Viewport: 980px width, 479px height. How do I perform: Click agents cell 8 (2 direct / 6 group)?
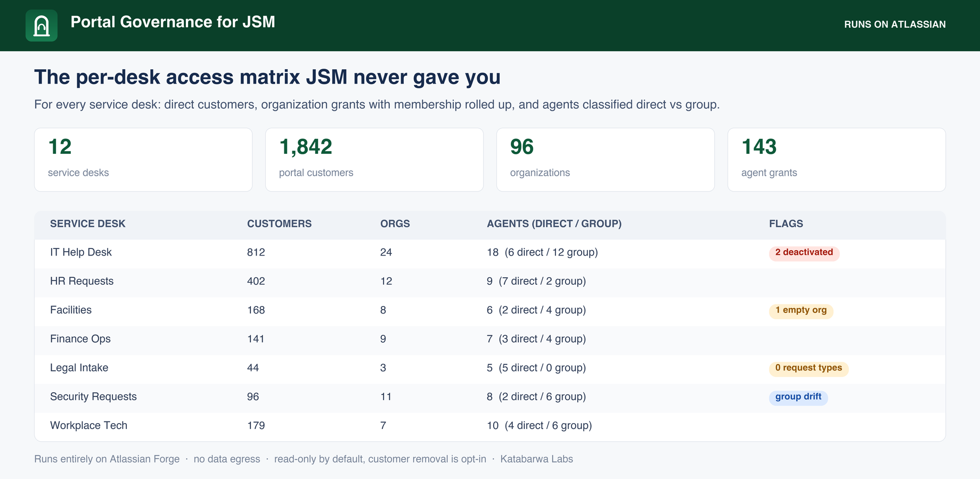(536, 397)
